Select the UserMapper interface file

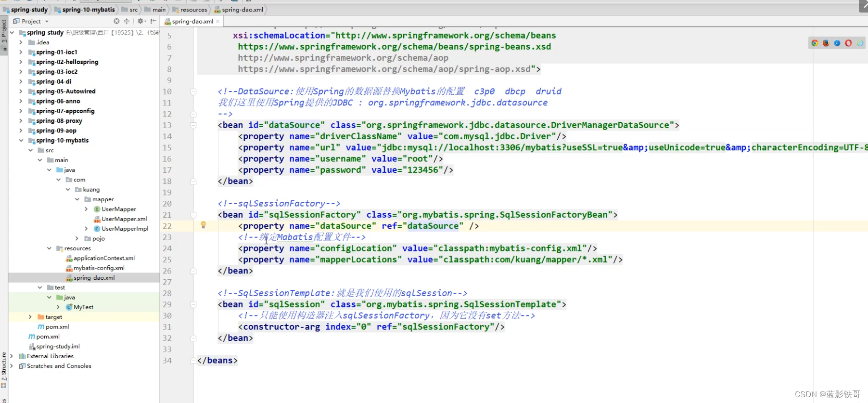tap(118, 209)
